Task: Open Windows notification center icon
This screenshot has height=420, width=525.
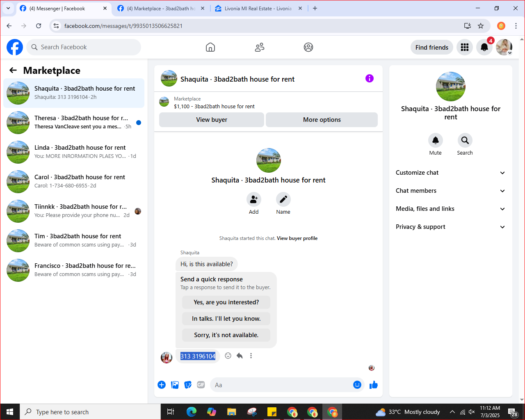Action: coord(513,412)
